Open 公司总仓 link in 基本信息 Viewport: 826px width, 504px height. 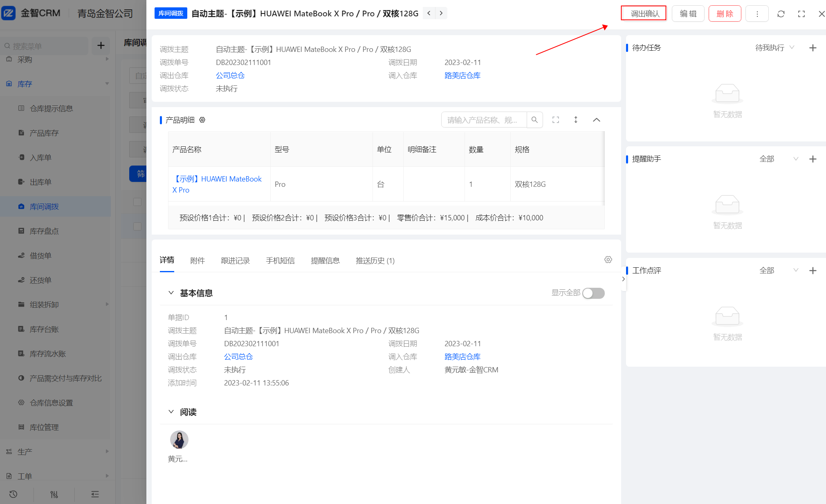coord(238,356)
